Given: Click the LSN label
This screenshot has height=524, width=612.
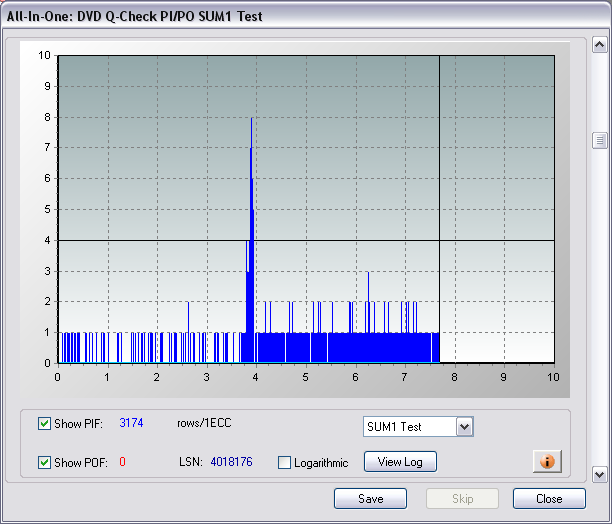Looking at the screenshot, I should tap(191, 462).
